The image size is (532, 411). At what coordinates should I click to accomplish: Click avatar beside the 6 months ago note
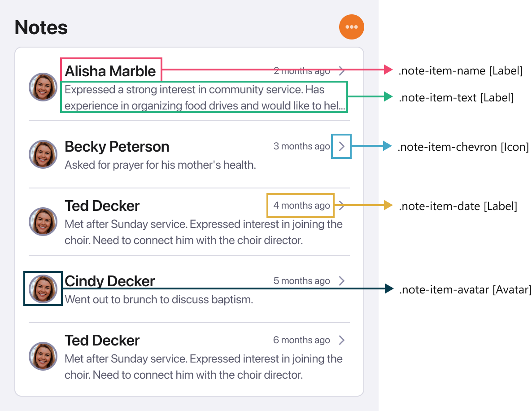click(43, 356)
